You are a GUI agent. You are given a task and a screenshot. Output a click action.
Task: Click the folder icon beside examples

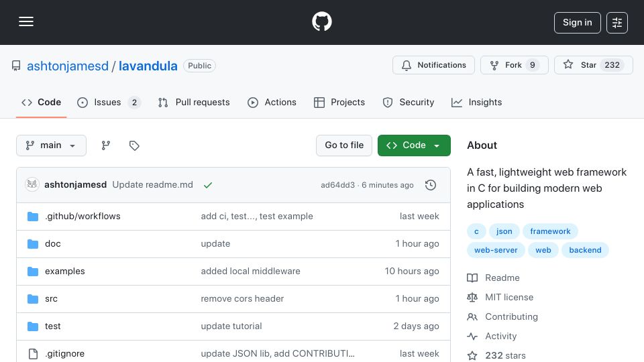click(33, 271)
